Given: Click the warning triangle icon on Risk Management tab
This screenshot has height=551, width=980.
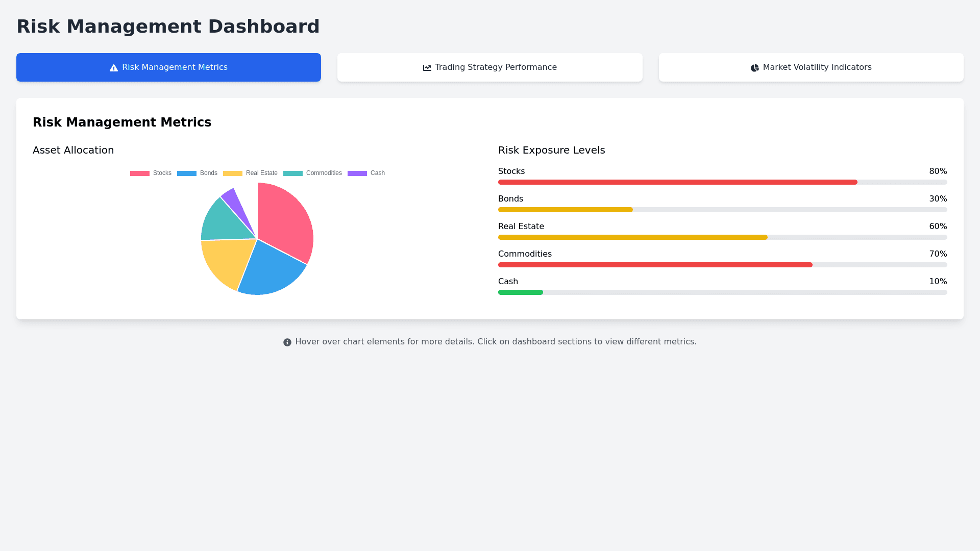Looking at the screenshot, I should 114,68.
